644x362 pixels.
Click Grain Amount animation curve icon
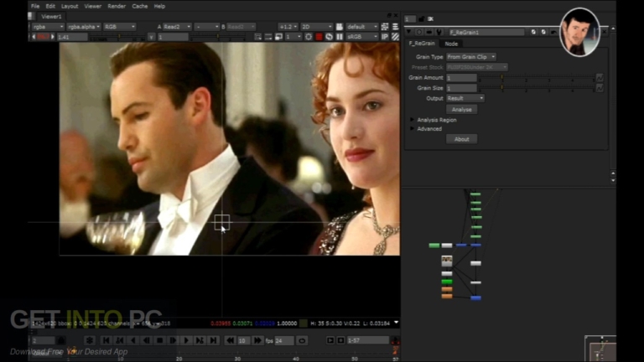pyautogui.click(x=600, y=78)
